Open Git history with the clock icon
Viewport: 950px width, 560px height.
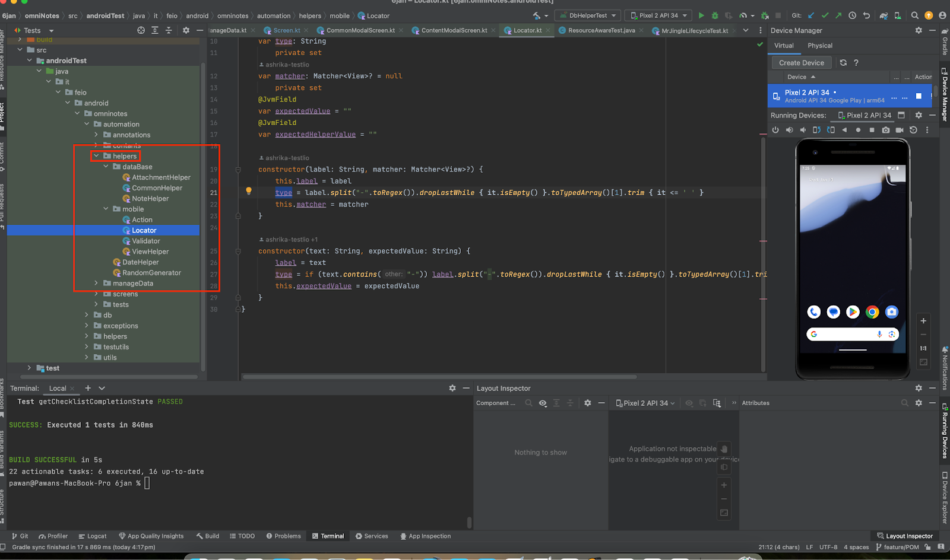click(852, 15)
